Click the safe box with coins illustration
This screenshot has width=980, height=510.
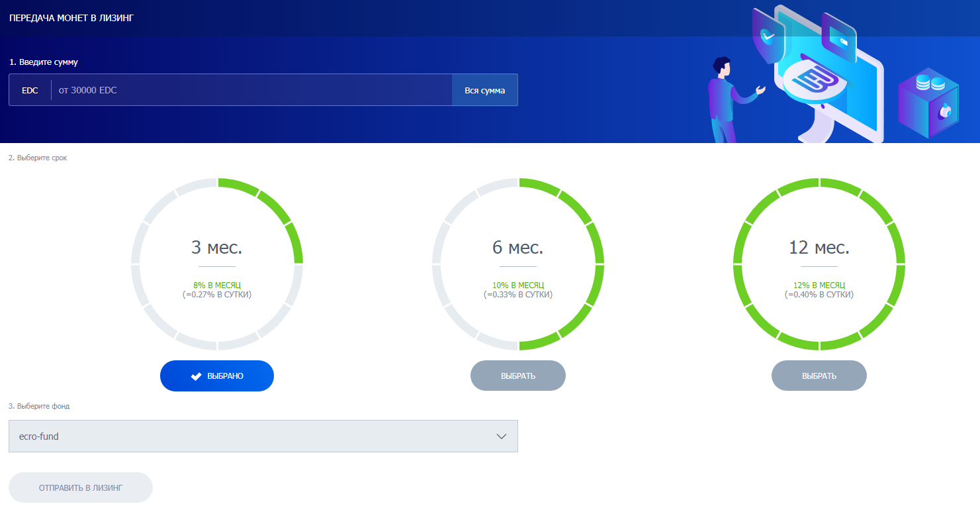[928, 103]
